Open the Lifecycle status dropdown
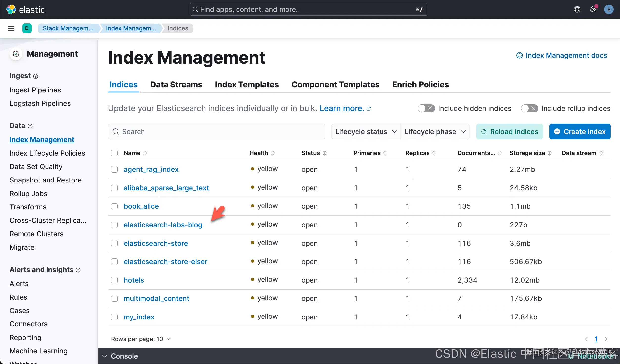620x364 pixels. point(366,132)
